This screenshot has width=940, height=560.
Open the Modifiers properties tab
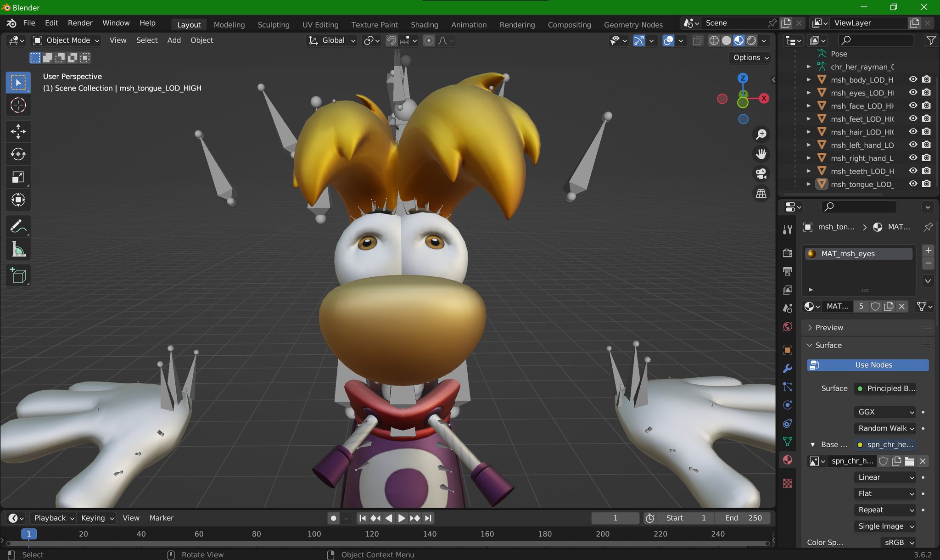pos(788,368)
